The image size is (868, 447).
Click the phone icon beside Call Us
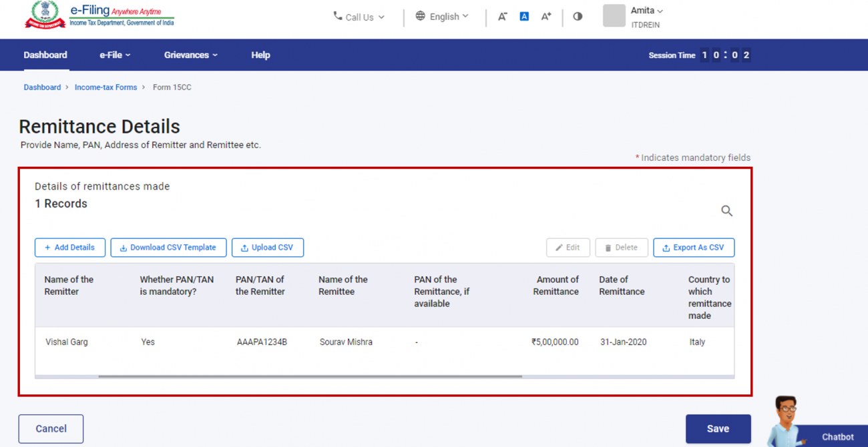point(337,16)
